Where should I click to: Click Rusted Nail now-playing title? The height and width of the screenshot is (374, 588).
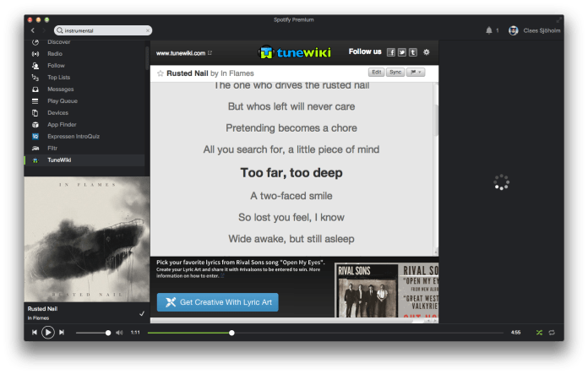point(42,309)
